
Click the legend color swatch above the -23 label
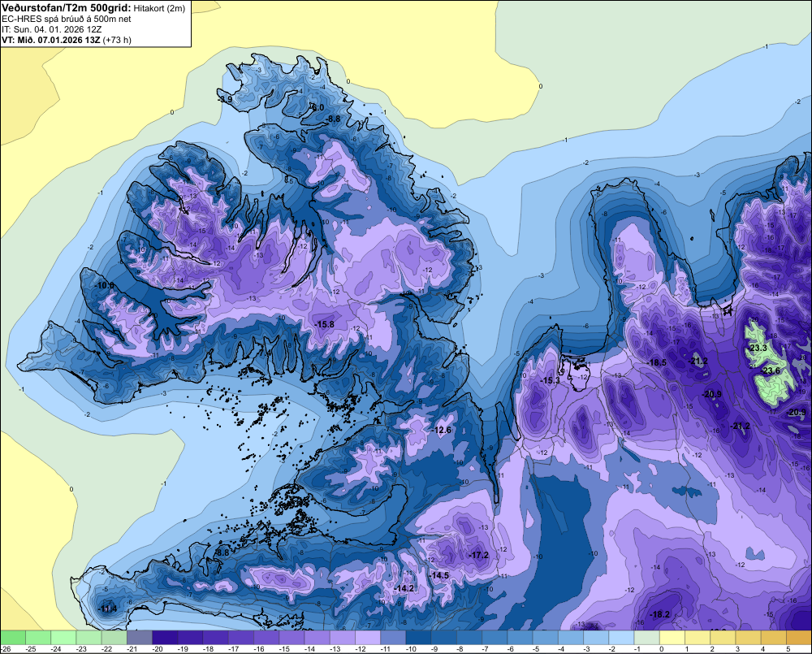click(89, 638)
